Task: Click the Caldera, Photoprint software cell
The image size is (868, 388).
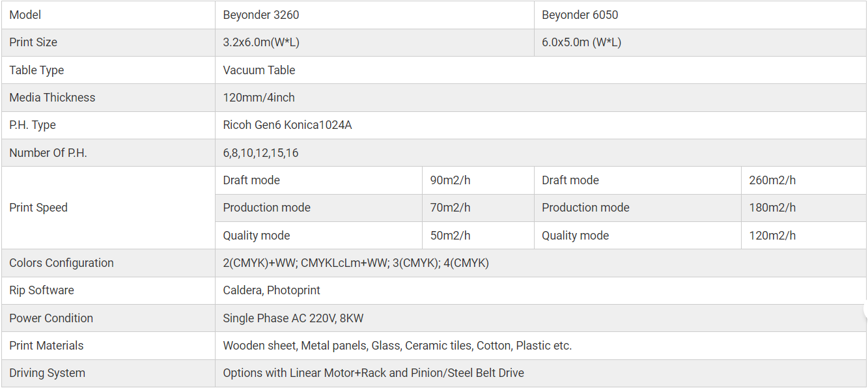Action: (x=272, y=290)
